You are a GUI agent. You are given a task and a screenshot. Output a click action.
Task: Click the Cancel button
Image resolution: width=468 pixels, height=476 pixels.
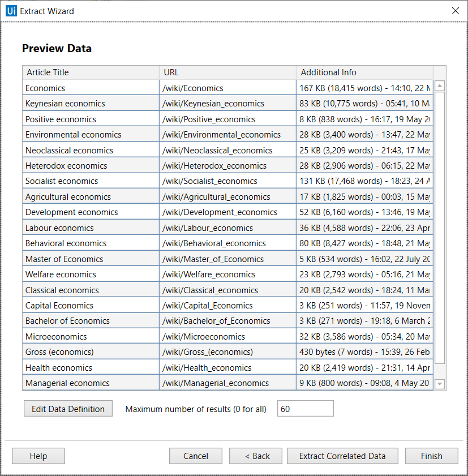click(195, 456)
